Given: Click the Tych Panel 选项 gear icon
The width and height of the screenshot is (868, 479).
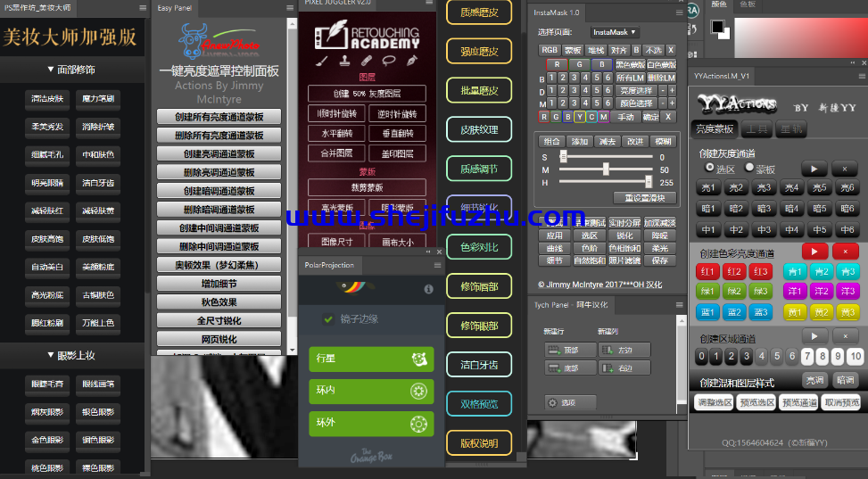Looking at the screenshot, I should coord(552,402).
